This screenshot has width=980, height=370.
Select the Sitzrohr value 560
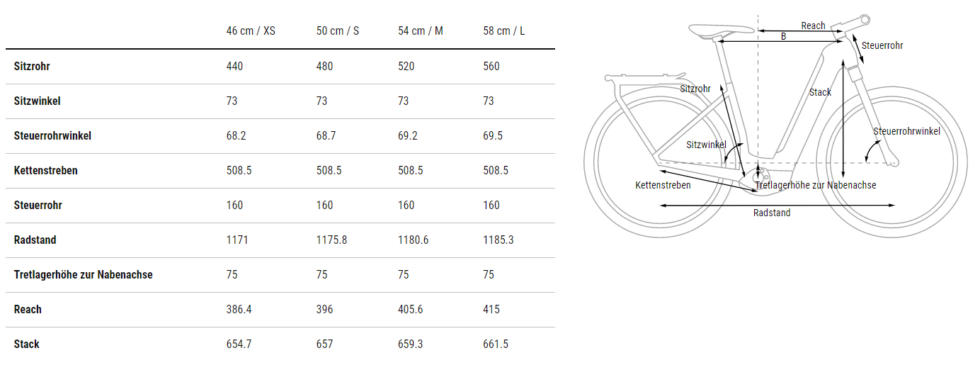pyautogui.click(x=491, y=66)
